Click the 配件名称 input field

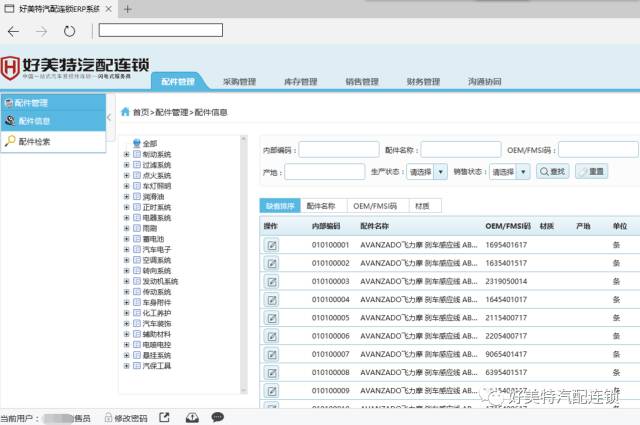point(460,149)
